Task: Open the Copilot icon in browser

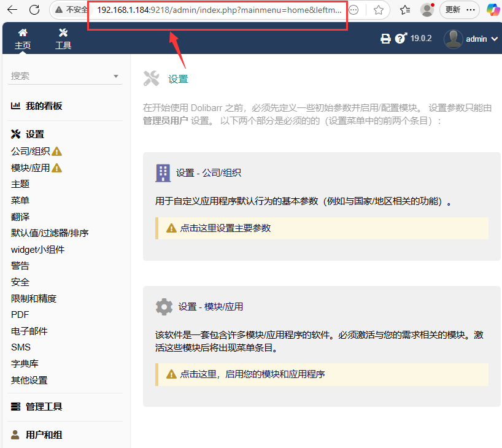Action: [x=493, y=10]
